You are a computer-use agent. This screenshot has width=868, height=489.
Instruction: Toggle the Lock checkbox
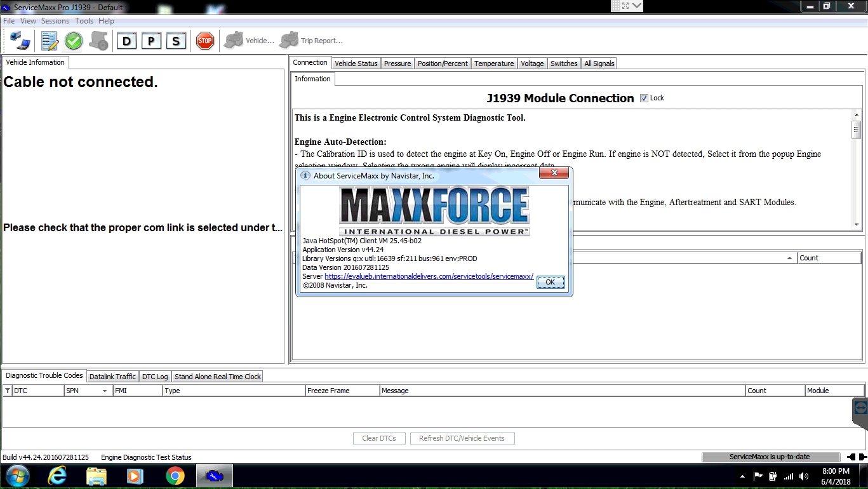(644, 98)
